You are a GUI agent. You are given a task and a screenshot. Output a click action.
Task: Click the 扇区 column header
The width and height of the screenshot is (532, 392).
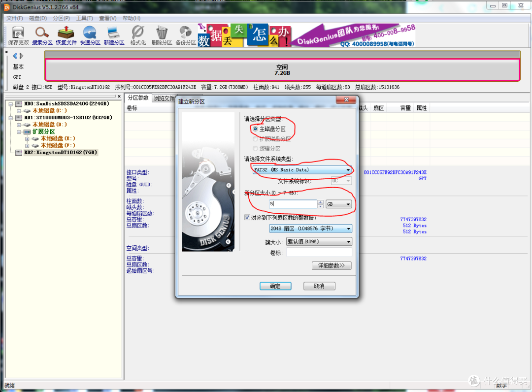[x=378, y=108]
